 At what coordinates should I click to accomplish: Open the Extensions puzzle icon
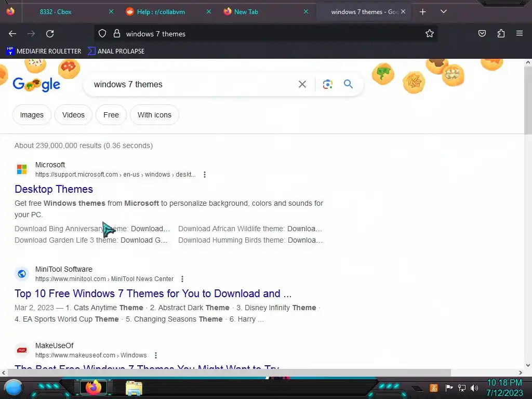[501, 33]
